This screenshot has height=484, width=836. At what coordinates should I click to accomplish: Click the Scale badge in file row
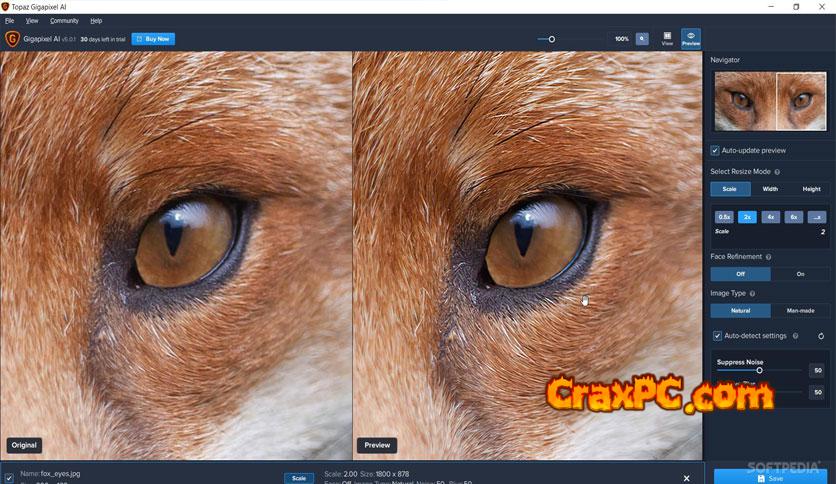click(x=299, y=478)
